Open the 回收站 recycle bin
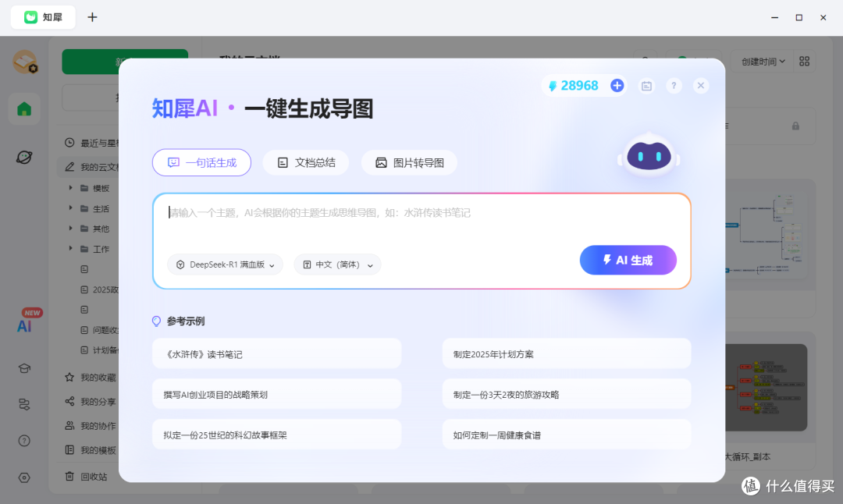 click(x=86, y=476)
